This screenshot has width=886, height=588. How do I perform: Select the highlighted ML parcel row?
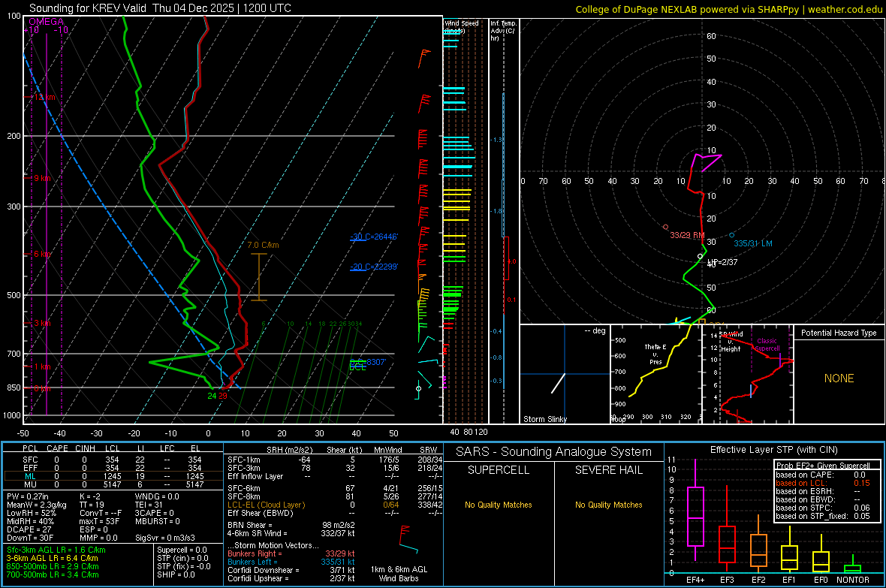(x=113, y=476)
